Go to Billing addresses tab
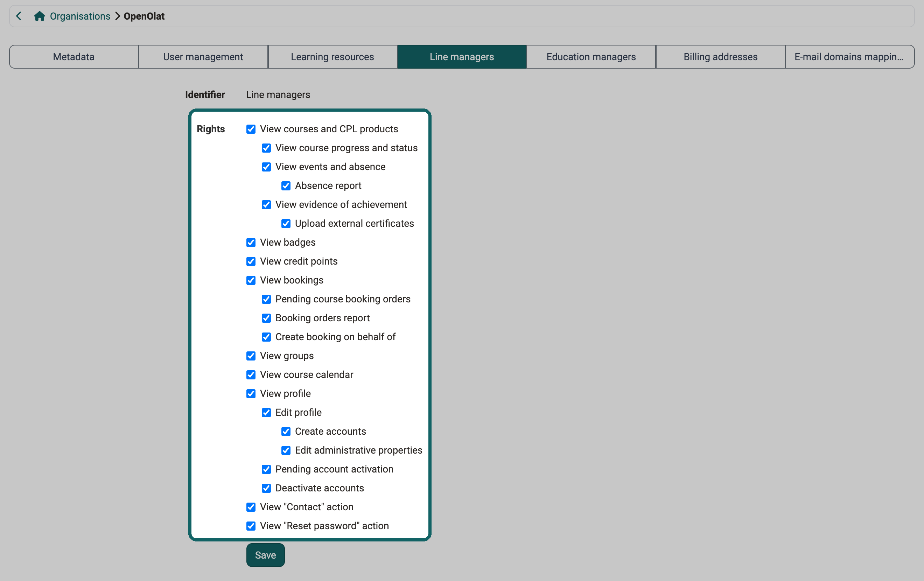This screenshot has width=924, height=581. (x=720, y=57)
